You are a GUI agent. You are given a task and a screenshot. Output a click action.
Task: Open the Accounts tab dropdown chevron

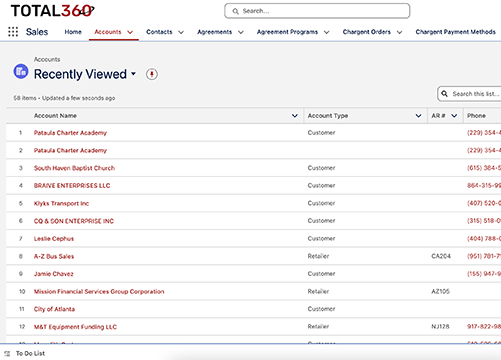(x=130, y=32)
